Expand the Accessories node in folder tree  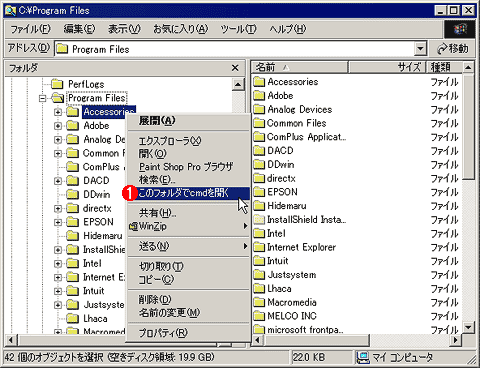(58, 112)
